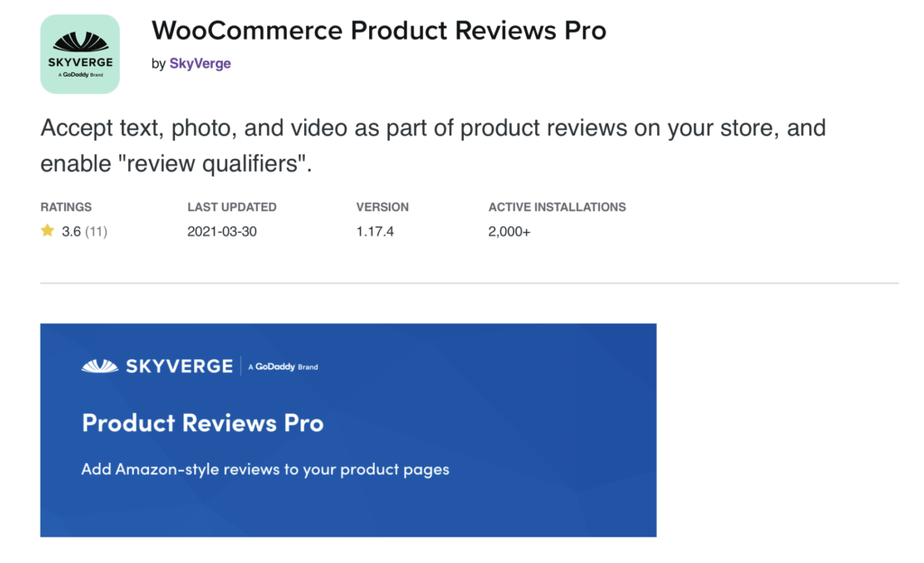Screen dimensions: 924x563
Task: Open the (11) reviews count
Action: [96, 232]
